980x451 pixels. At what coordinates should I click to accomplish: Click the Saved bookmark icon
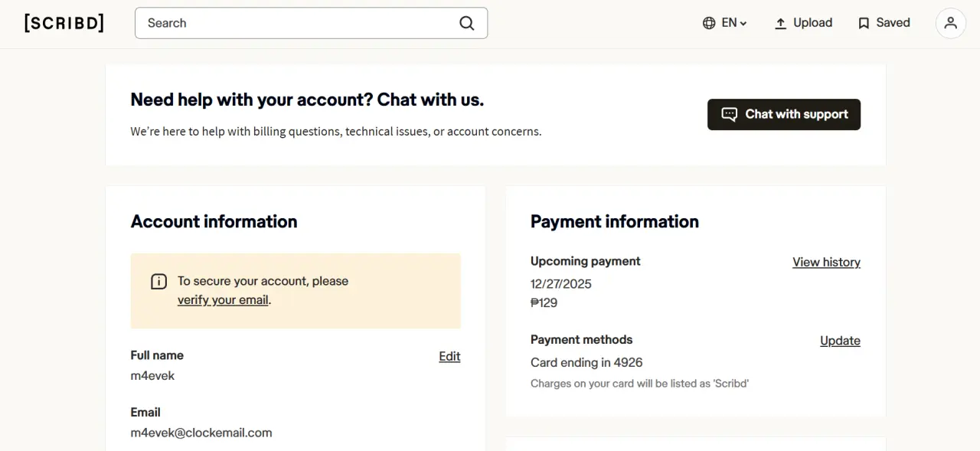coord(864,23)
